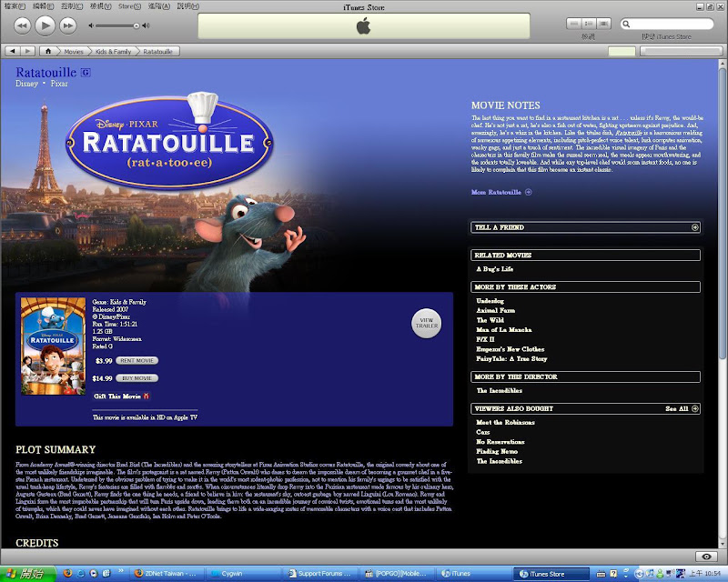
Task: Switch to ZDNet Taiwan taskbar window
Action: (166, 574)
